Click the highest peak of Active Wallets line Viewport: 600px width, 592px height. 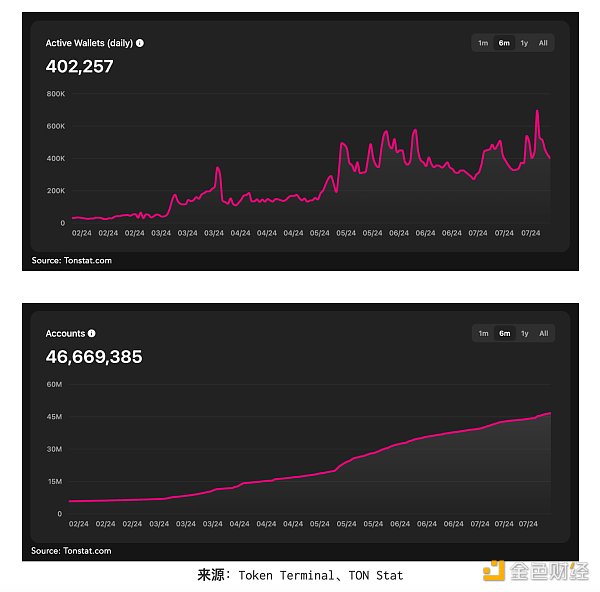[537, 111]
